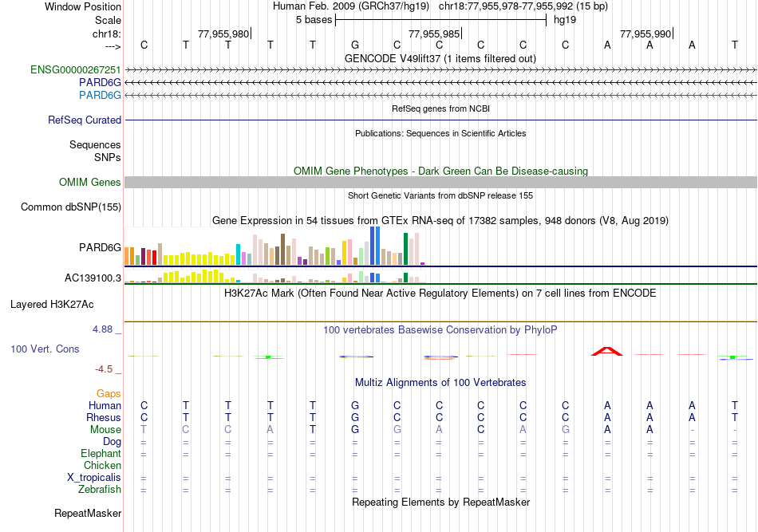Click the gray OMIM Genes bar
The width and height of the screenshot is (758, 532).
coord(440,182)
